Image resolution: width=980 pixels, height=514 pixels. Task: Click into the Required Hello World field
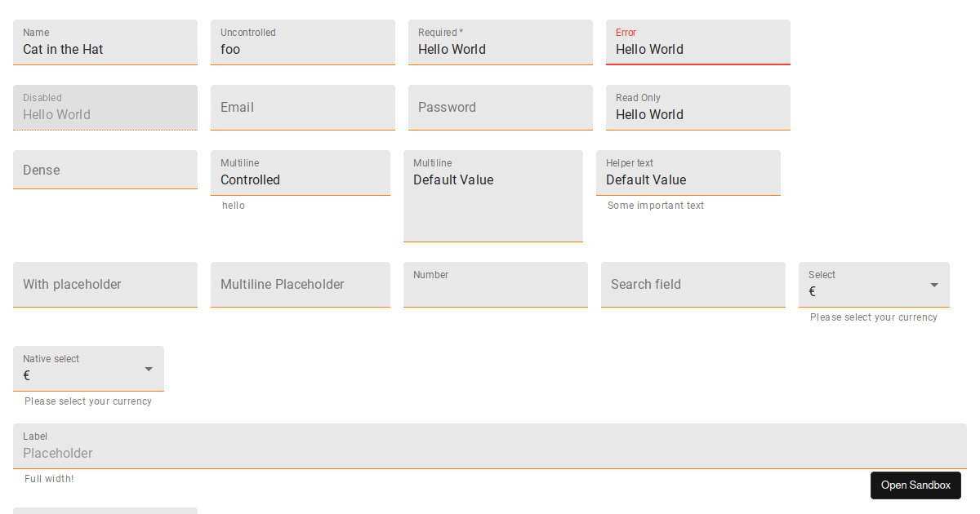pos(501,49)
